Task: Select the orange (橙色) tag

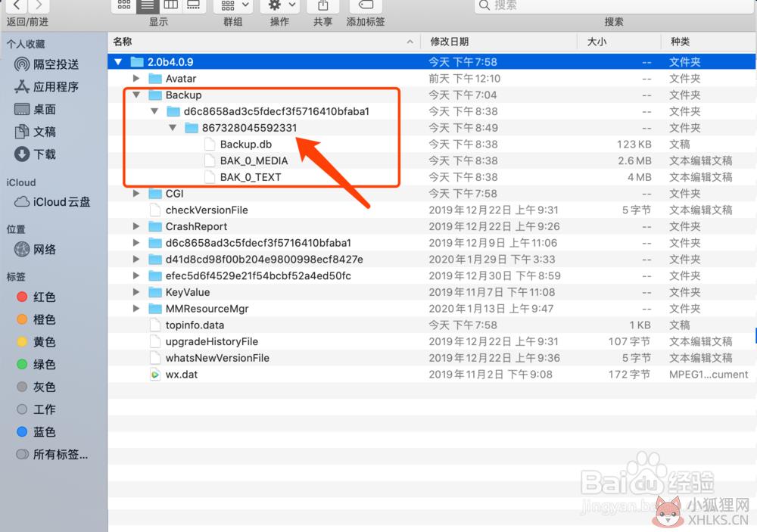Action: pyautogui.click(x=36, y=319)
